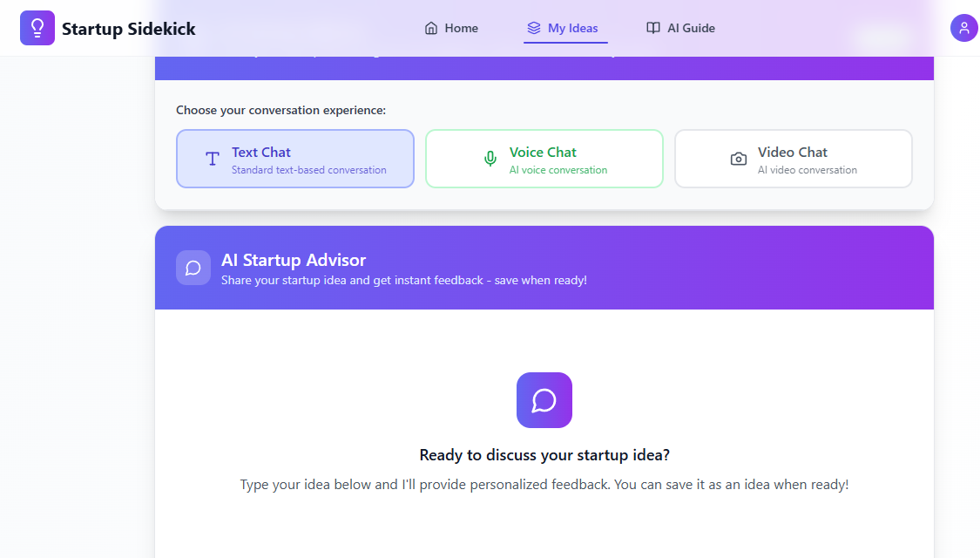Open the user profile avatar in top right
This screenshot has width=980, height=558.
[x=964, y=27]
